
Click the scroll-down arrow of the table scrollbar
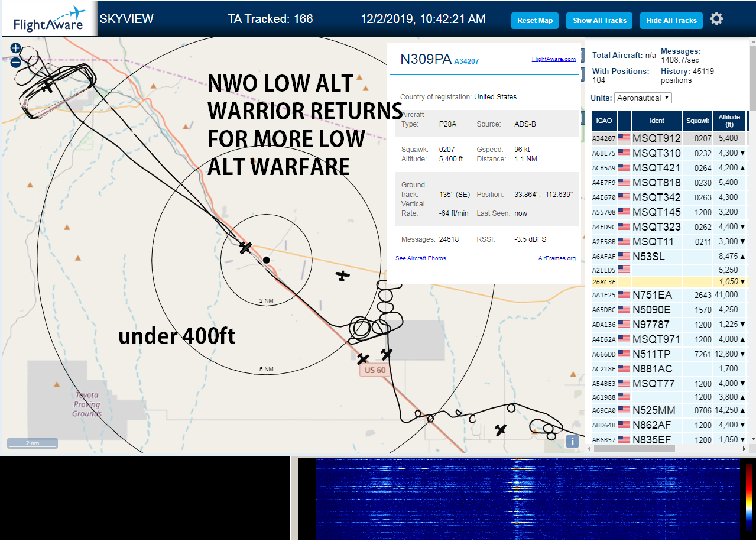752,438
